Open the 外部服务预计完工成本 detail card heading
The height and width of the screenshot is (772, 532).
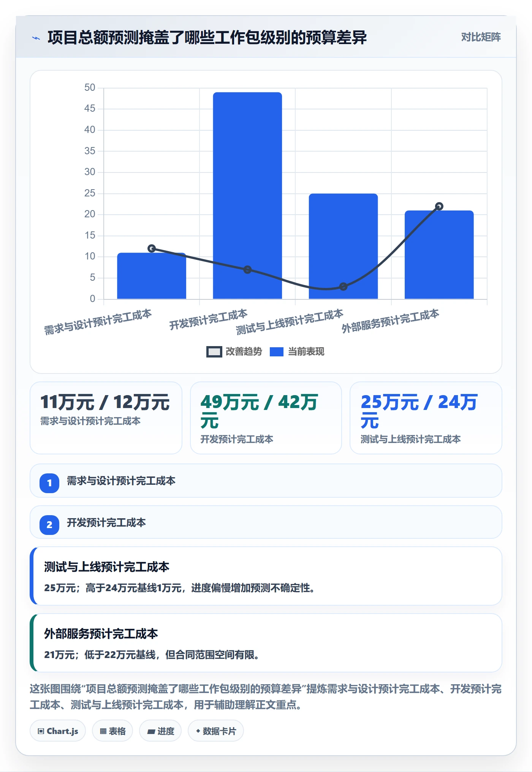click(x=101, y=634)
